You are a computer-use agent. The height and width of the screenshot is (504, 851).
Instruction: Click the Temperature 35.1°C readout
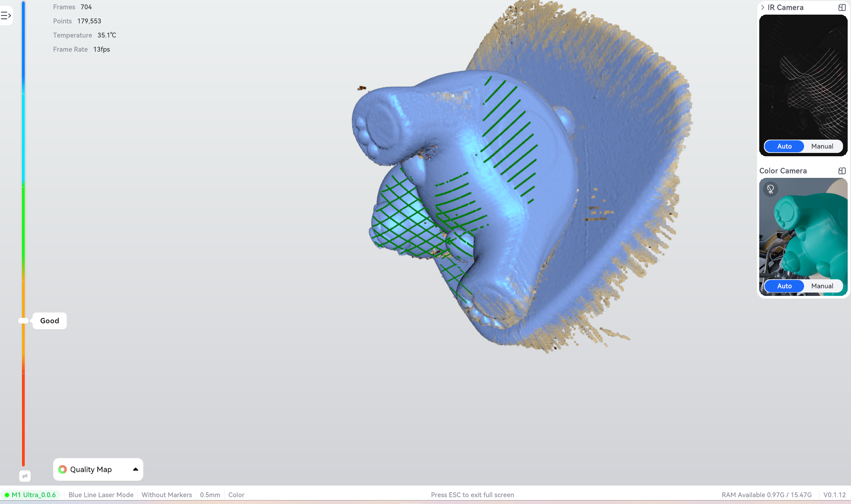(84, 35)
